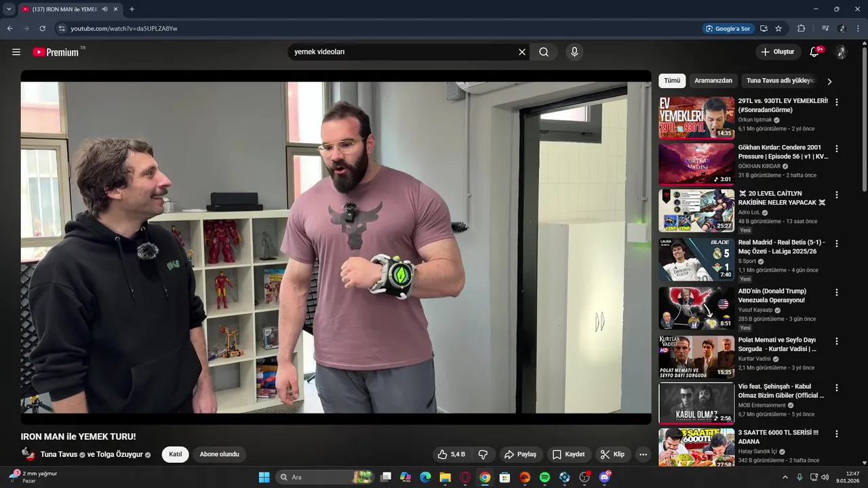Install app icon in address bar
The height and width of the screenshot is (488, 868).
pyautogui.click(x=764, y=28)
